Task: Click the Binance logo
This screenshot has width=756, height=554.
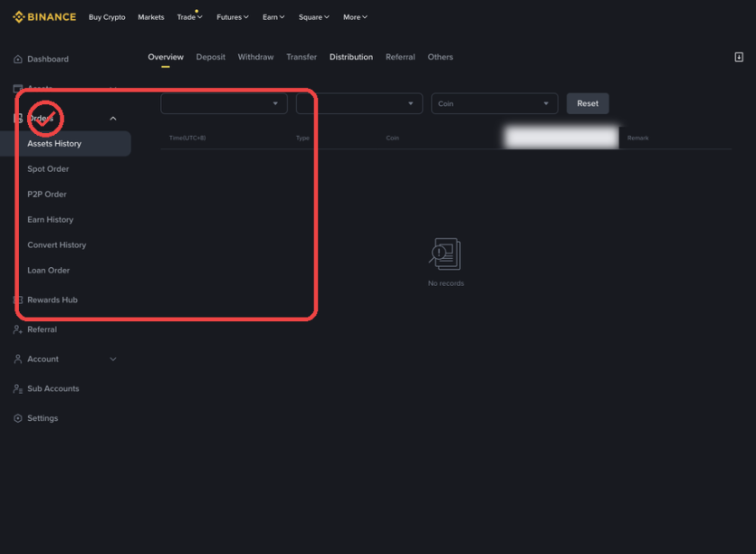Action: tap(43, 17)
